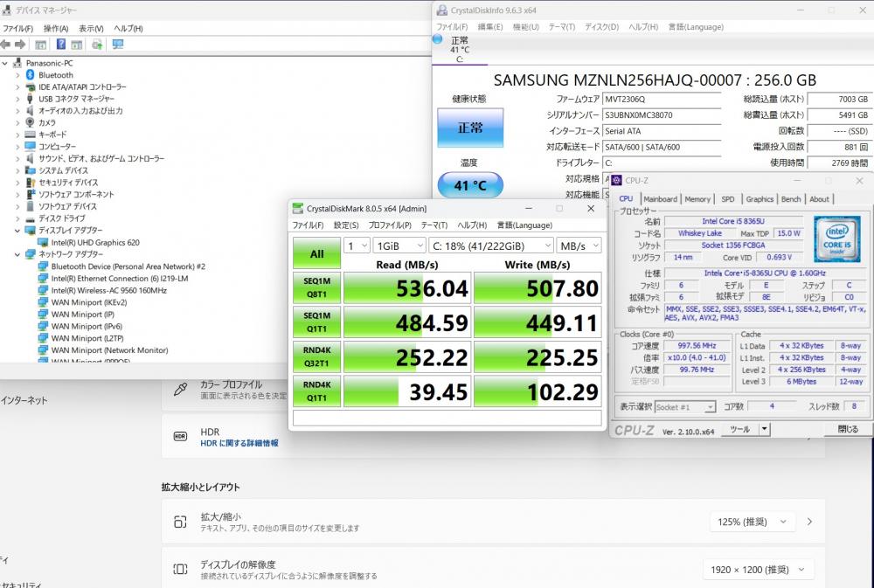Collapse the ネットワーク アダプター category
The height and width of the screenshot is (588, 874).
click(x=17, y=254)
